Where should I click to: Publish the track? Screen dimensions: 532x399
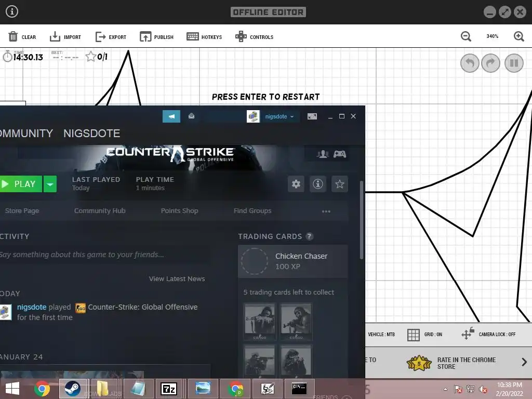click(156, 37)
